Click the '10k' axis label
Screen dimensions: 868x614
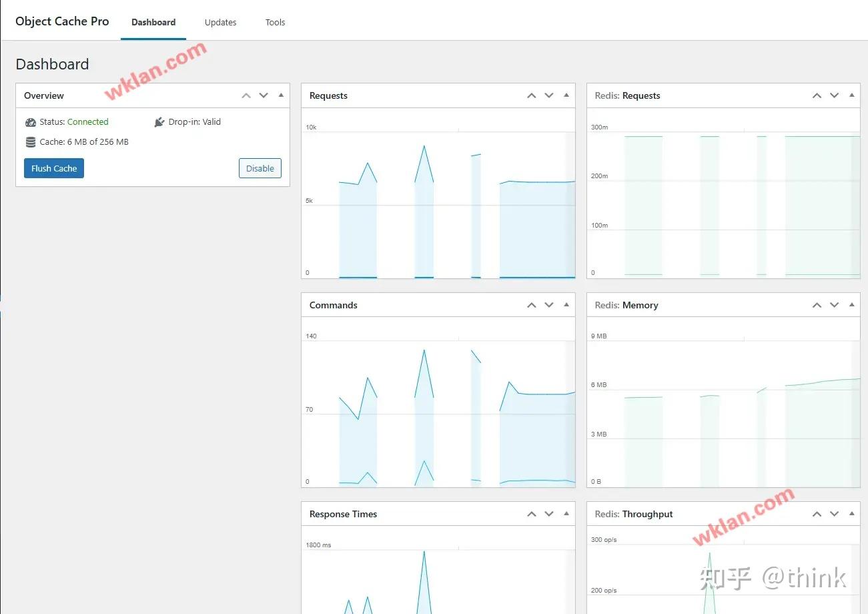click(x=311, y=127)
